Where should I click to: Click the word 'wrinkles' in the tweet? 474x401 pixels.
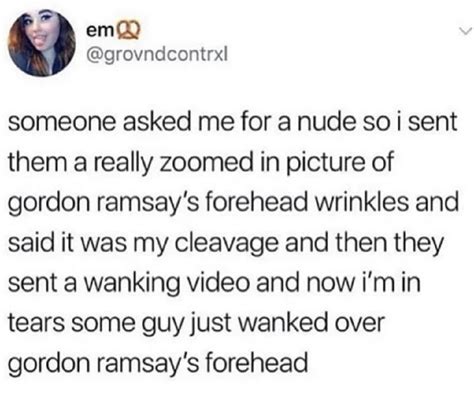click(362, 203)
